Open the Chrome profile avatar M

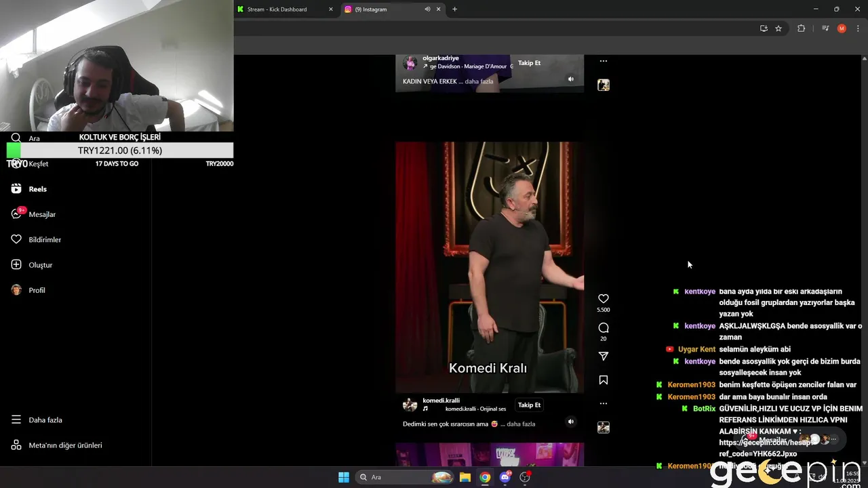click(x=842, y=28)
